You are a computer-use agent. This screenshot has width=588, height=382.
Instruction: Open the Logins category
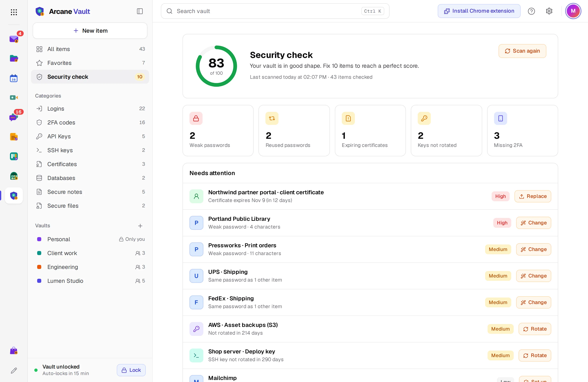(x=90, y=109)
